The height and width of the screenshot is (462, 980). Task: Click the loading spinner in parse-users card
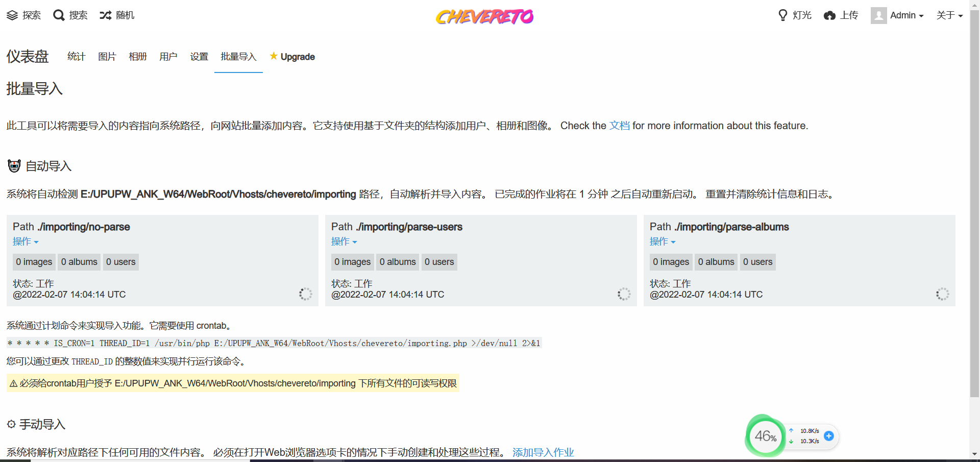pos(624,294)
